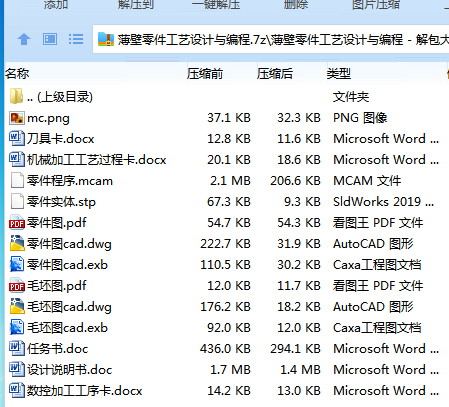This screenshot has width=449, height=407.
Task: Click the PDF icon of 毛坯图.pdf
Action: pos(17,285)
